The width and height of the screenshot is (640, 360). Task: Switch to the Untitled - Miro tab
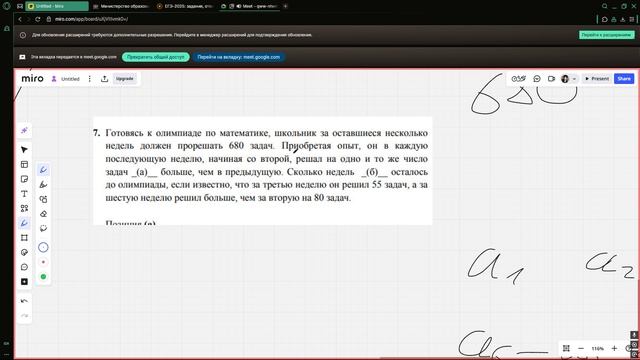(x=57, y=6)
